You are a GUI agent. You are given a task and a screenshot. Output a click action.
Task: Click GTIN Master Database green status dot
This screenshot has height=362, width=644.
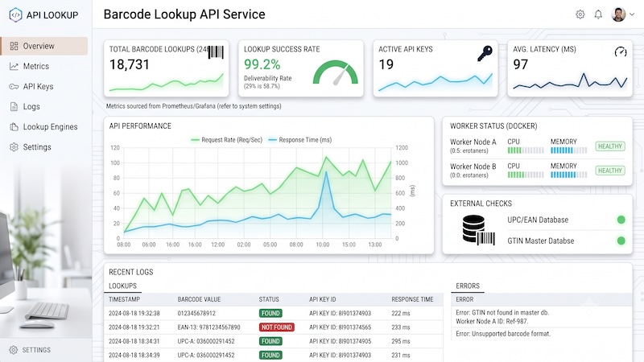tap(621, 241)
